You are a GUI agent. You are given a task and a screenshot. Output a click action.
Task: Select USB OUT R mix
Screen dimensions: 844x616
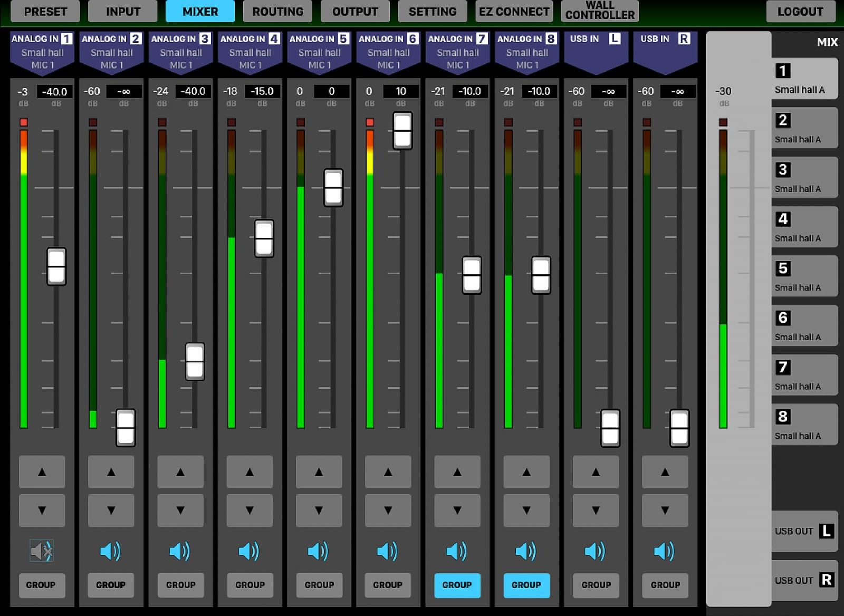[804, 581]
